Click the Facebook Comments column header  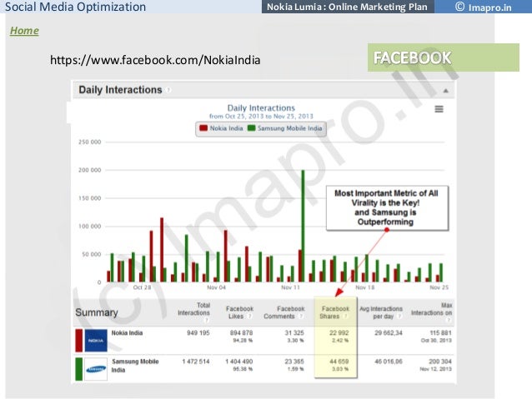pos(284,312)
